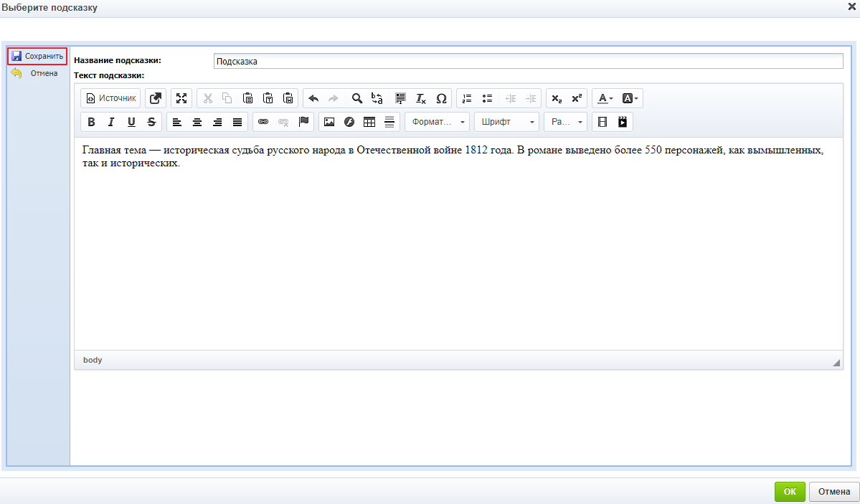Insert special character with Omega icon

pyautogui.click(x=441, y=98)
